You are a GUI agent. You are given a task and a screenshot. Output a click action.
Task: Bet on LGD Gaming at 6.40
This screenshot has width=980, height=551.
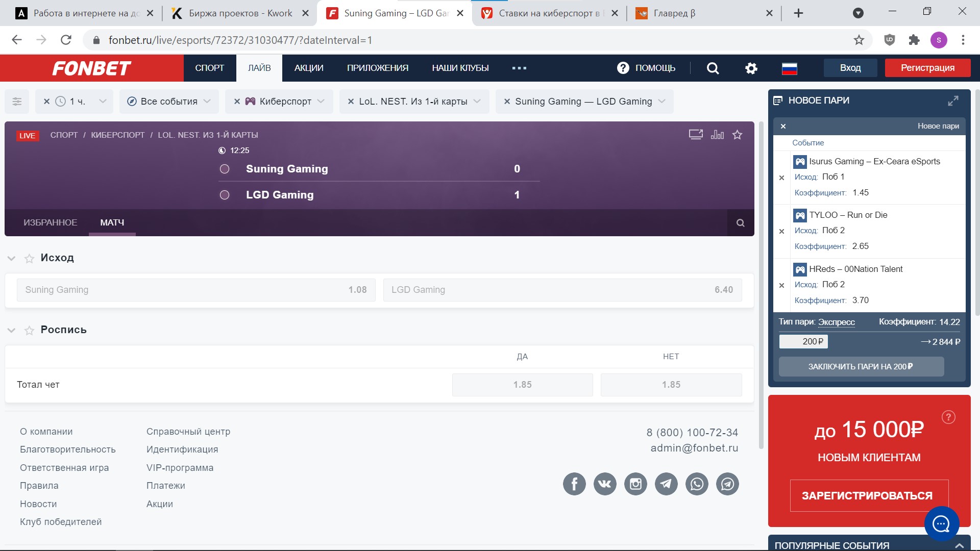(562, 290)
